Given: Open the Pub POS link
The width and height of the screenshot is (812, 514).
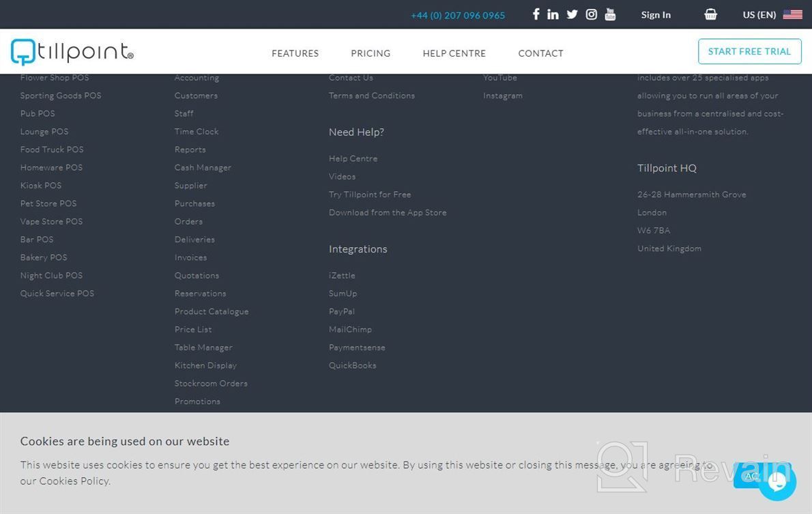Looking at the screenshot, I should (38, 113).
